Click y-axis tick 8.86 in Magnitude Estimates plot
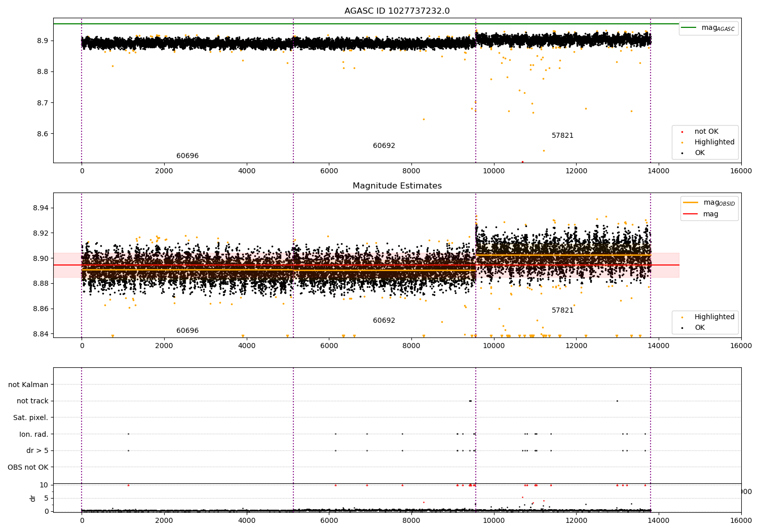 coord(42,309)
